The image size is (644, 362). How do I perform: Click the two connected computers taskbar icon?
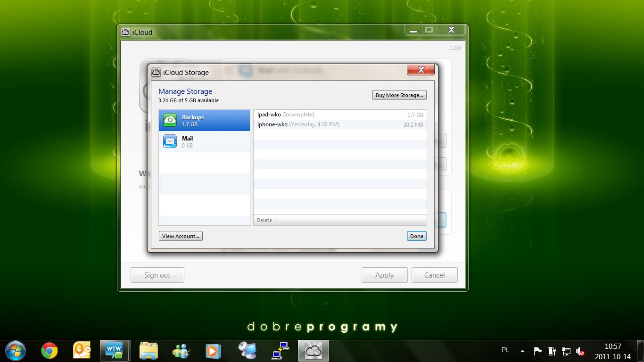coord(281,351)
